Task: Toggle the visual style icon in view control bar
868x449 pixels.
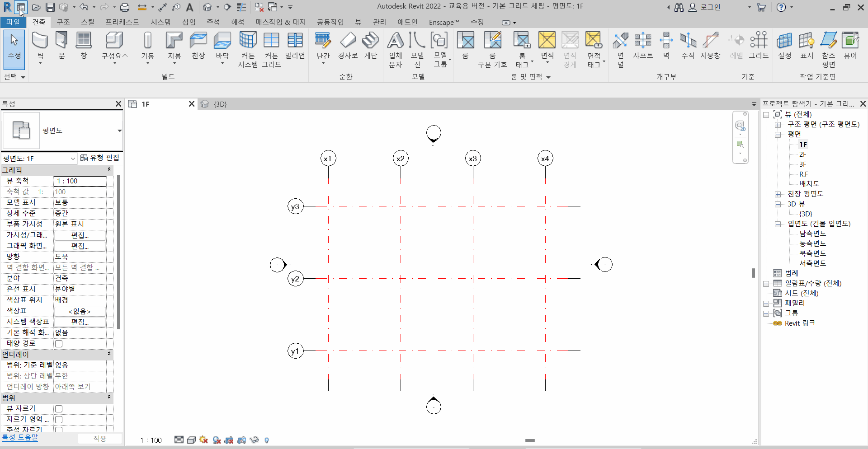Action: (x=191, y=440)
